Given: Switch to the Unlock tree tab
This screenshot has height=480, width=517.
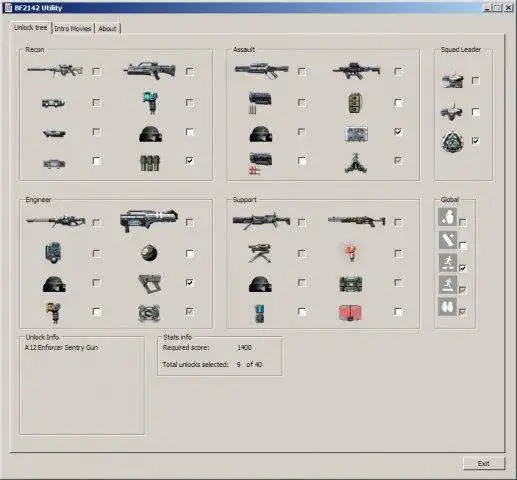Looking at the screenshot, I should coord(31,28).
